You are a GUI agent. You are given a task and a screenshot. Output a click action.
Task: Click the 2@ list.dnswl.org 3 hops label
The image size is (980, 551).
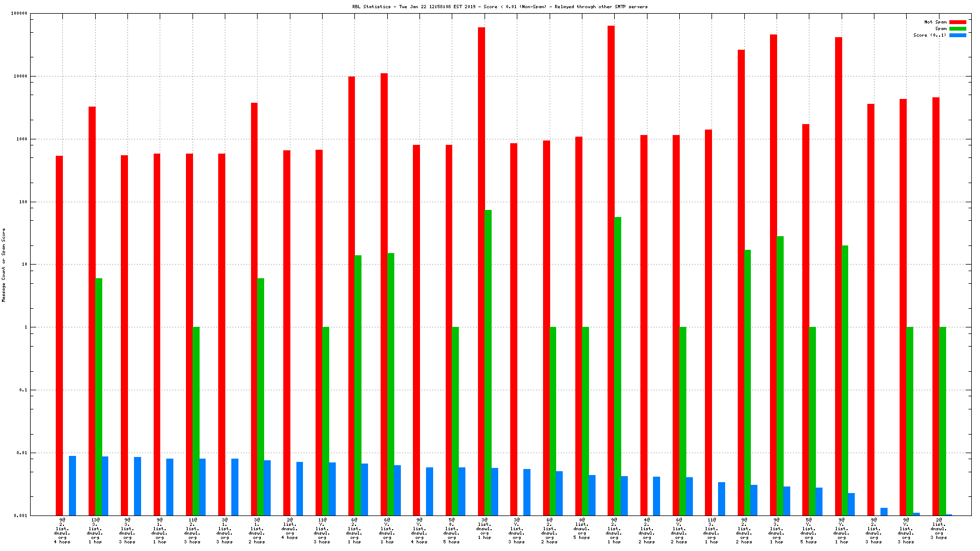coord(938,529)
